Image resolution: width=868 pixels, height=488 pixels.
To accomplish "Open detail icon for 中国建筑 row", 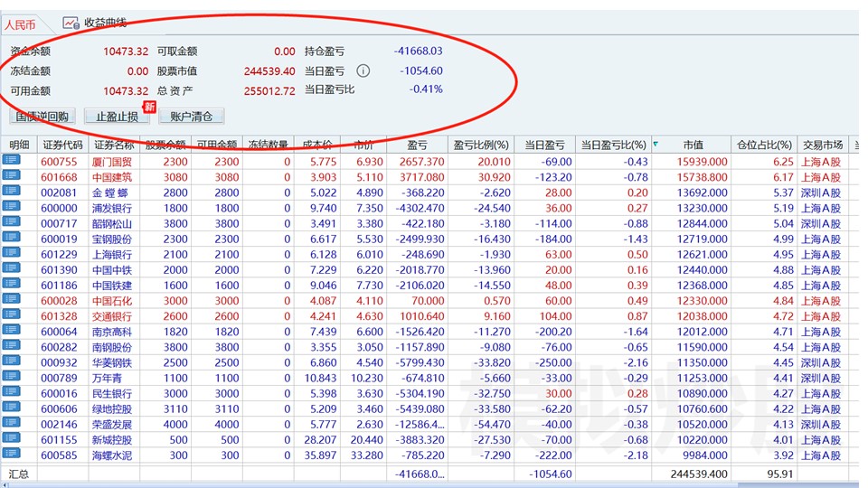I will pyautogui.click(x=11, y=176).
